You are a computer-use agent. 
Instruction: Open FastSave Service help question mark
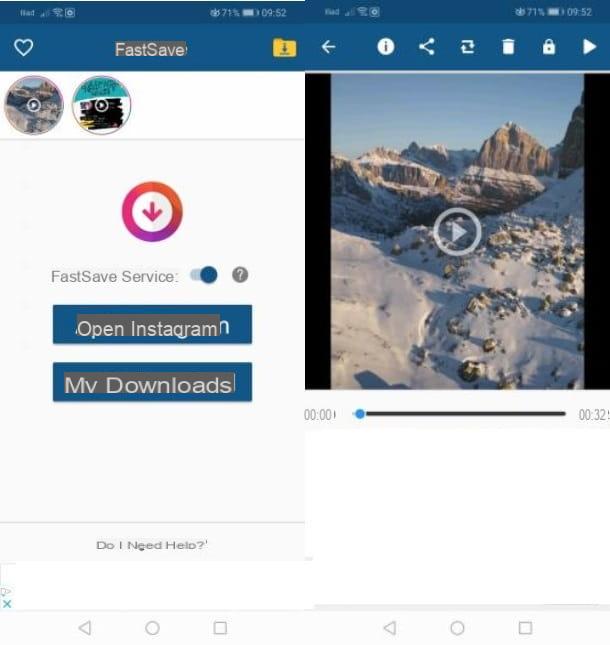[x=240, y=275]
